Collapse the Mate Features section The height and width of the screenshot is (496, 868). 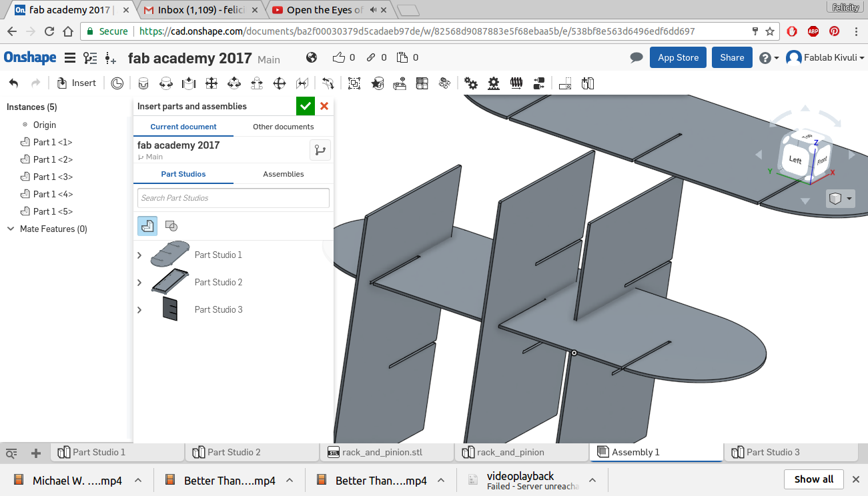coord(11,229)
